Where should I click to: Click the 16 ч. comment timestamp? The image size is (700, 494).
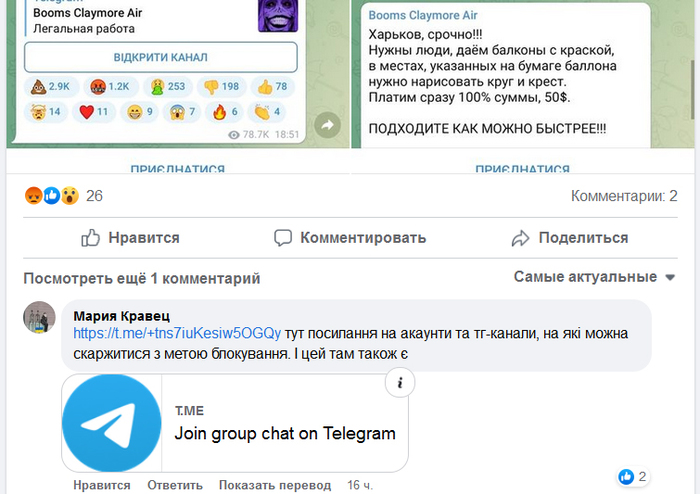(360, 485)
